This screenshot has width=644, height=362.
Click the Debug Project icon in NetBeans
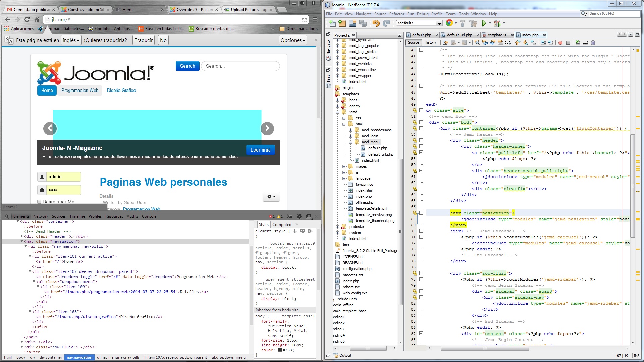(497, 23)
